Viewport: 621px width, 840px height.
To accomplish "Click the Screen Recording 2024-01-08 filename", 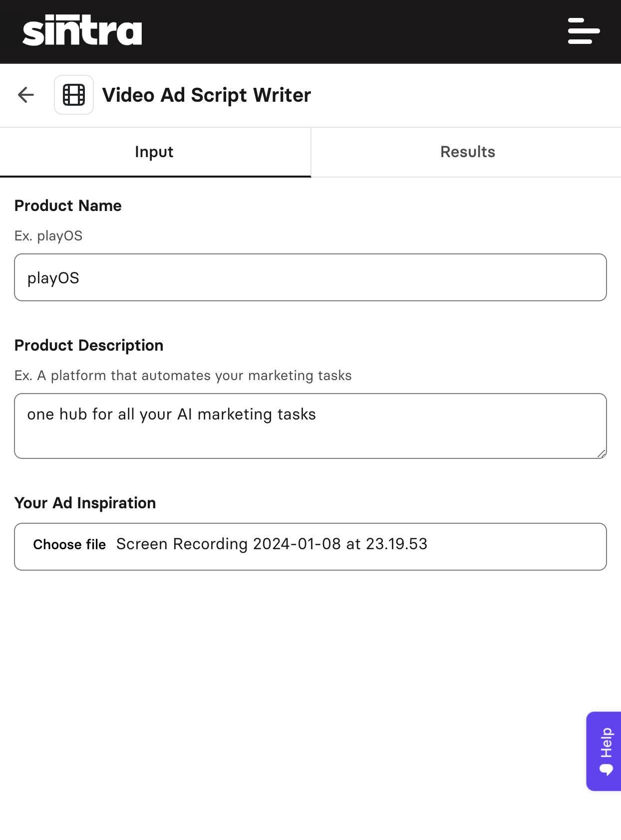I will [272, 544].
